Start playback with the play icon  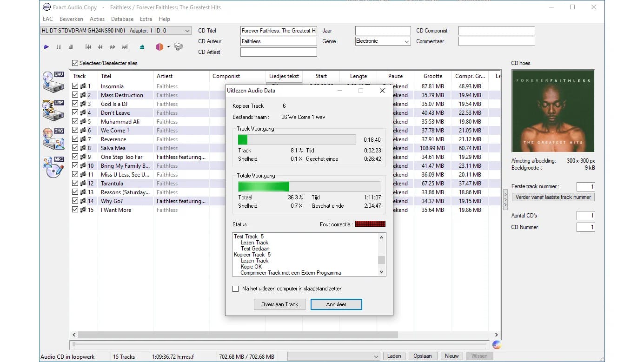tap(46, 47)
